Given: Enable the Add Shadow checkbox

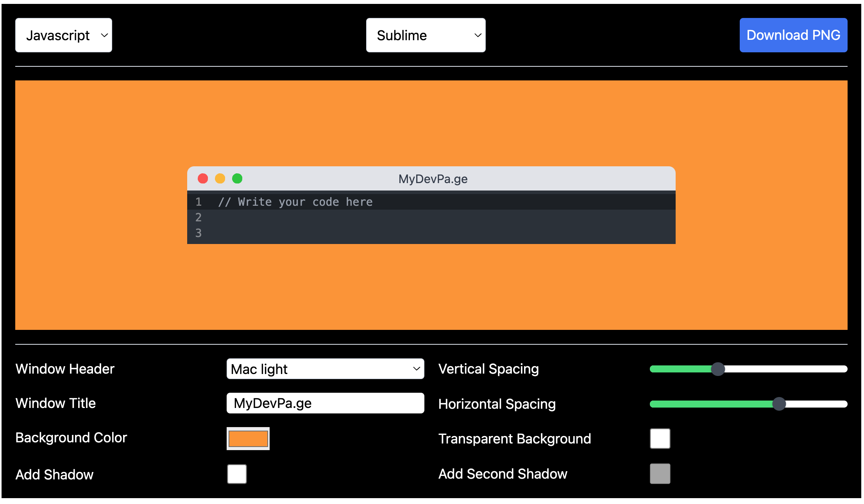Looking at the screenshot, I should click(x=237, y=474).
